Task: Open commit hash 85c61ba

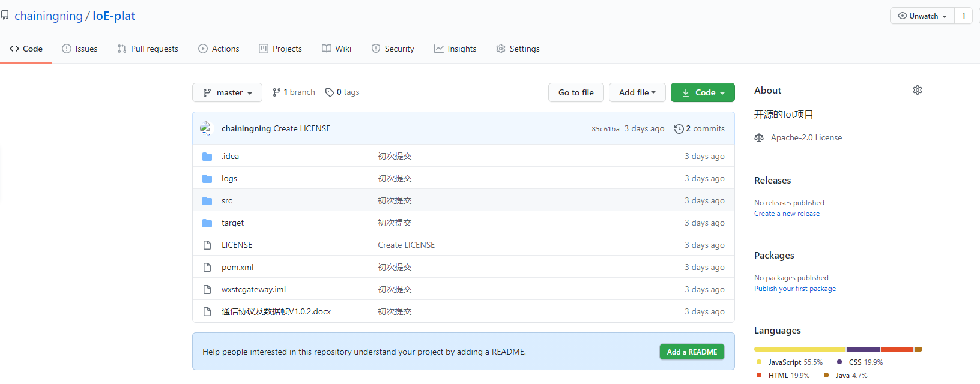Action: [x=605, y=129]
